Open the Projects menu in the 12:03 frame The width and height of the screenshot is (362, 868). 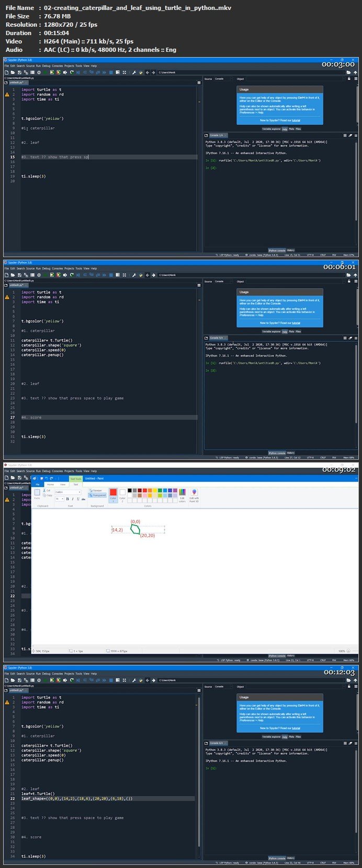69,674
